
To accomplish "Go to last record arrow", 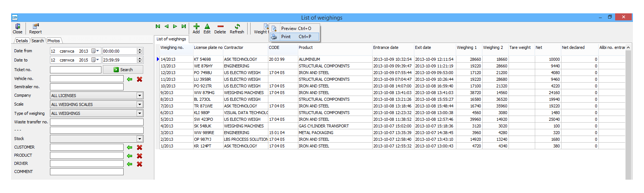I will (184, 26).
